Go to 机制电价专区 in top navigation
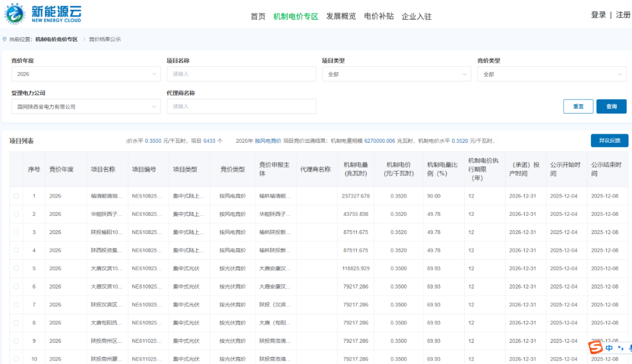The image size is (632, 364). click(x=296, y=16)
